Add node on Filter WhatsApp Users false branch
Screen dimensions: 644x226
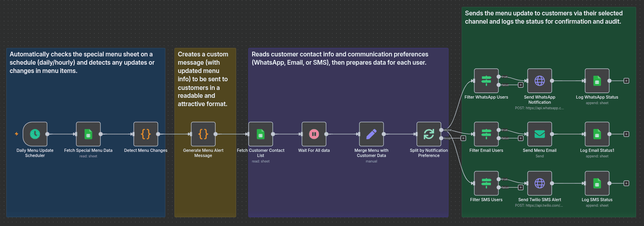coord(520,85)
